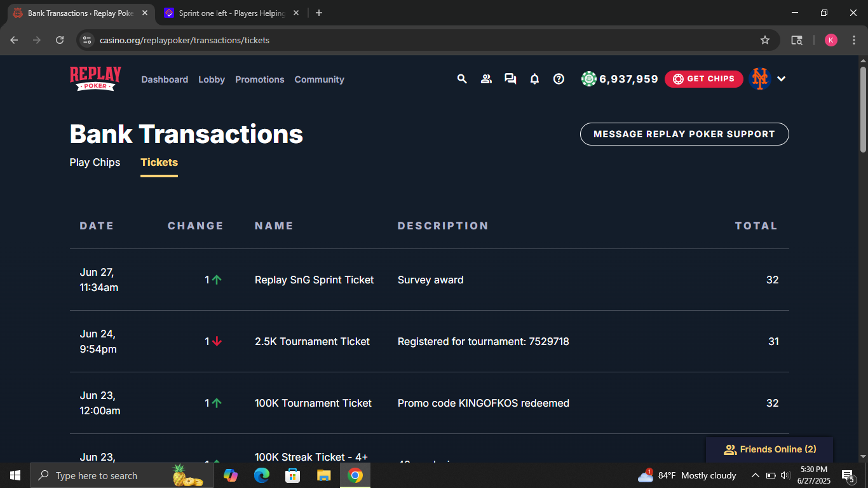Open the search magnifier icon in site header

pyautogui.click(x=462, y=79)
